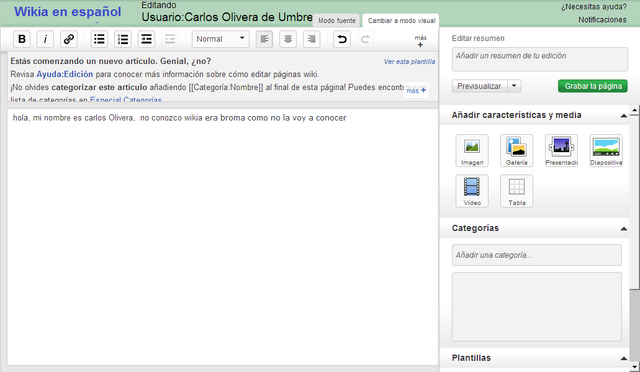
Task: Click the 'Editar resumen' label
Action: 478,38
